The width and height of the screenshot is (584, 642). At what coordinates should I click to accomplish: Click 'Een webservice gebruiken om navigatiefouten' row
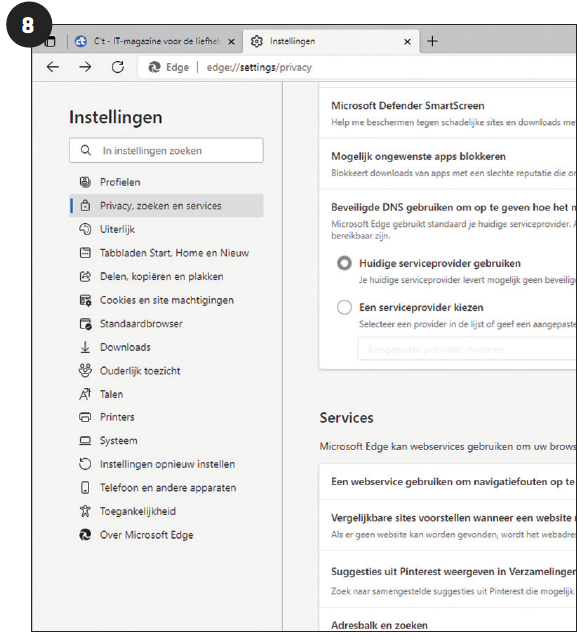[x=448, y=482]
